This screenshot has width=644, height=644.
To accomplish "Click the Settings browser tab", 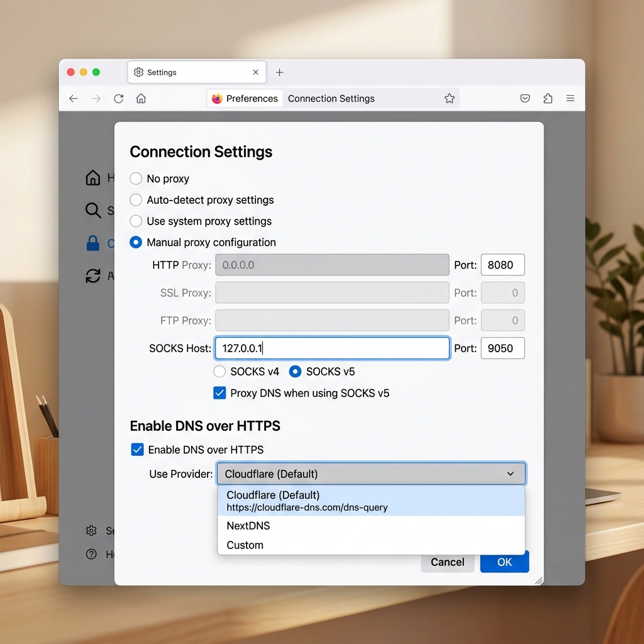I will [x=197, y=72].
